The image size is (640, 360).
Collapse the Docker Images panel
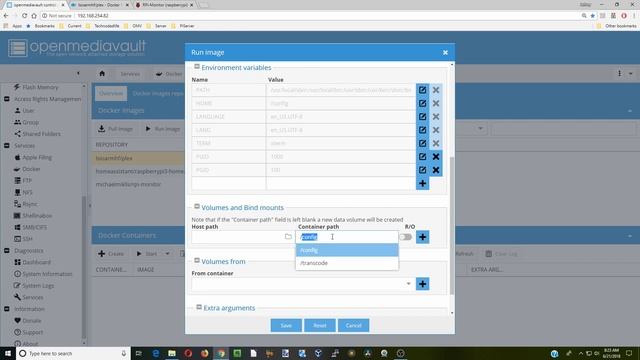pyautogui.click(x=630, y=111)
